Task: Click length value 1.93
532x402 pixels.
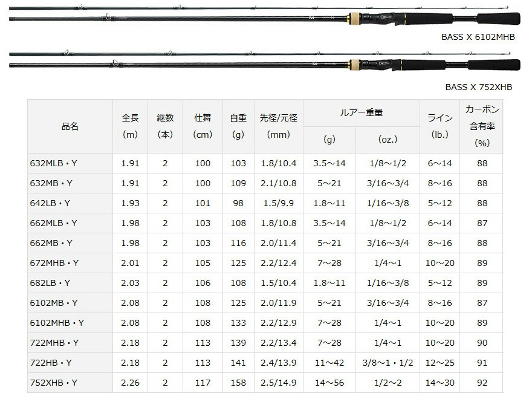Action: click(x=131, y=203)
